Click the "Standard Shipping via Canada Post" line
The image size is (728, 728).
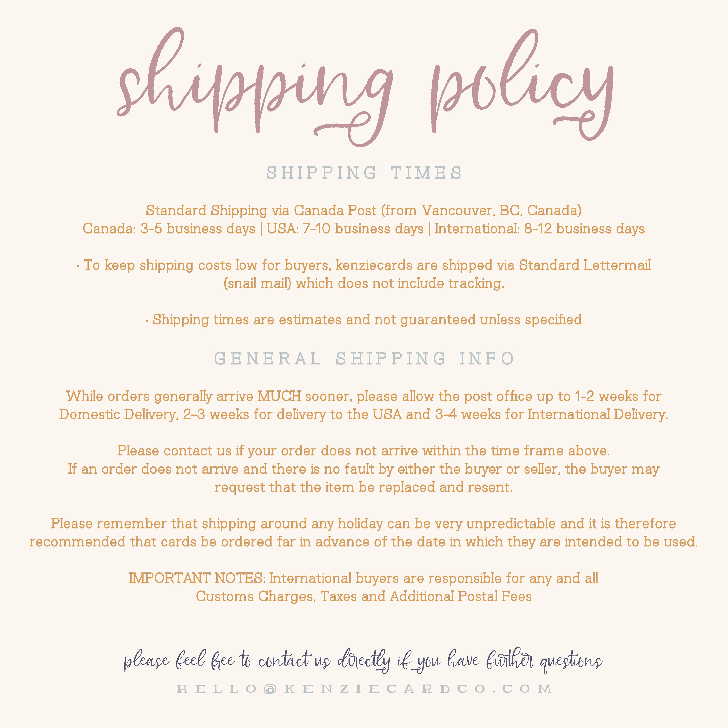coord(364,211)
